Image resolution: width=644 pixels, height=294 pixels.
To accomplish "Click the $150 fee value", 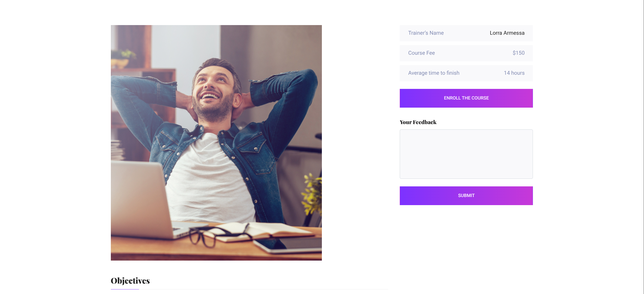I will click(x=518, y=53).
